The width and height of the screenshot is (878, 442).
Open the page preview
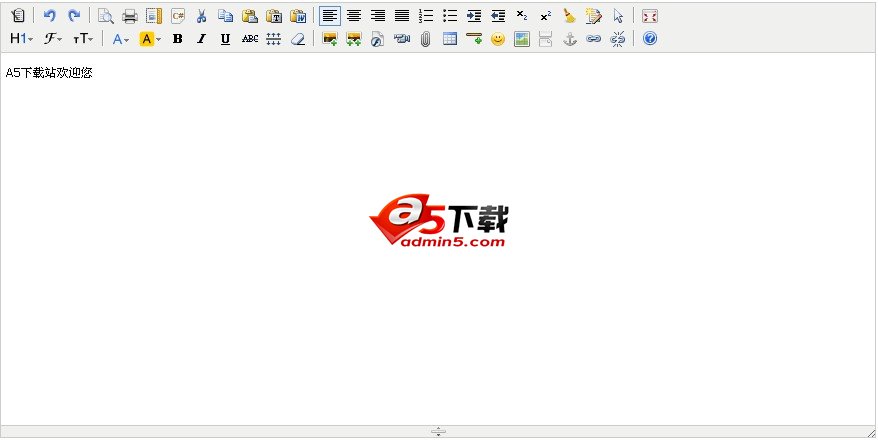pyautogui.click(x=105, y=16)
